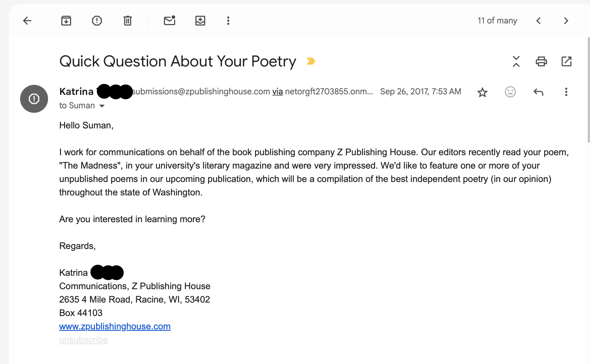
Task: Open message more options next to reply
Action: point(566,92)
